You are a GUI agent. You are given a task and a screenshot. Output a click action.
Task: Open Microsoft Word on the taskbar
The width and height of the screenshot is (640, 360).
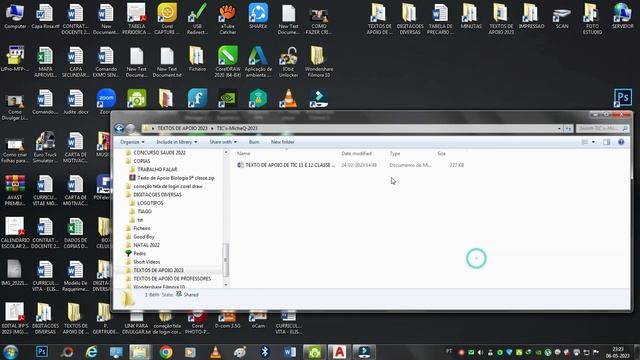pos(290,352)
